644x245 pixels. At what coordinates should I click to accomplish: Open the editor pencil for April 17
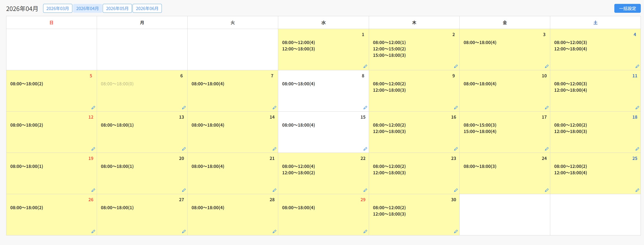(547, 149)
